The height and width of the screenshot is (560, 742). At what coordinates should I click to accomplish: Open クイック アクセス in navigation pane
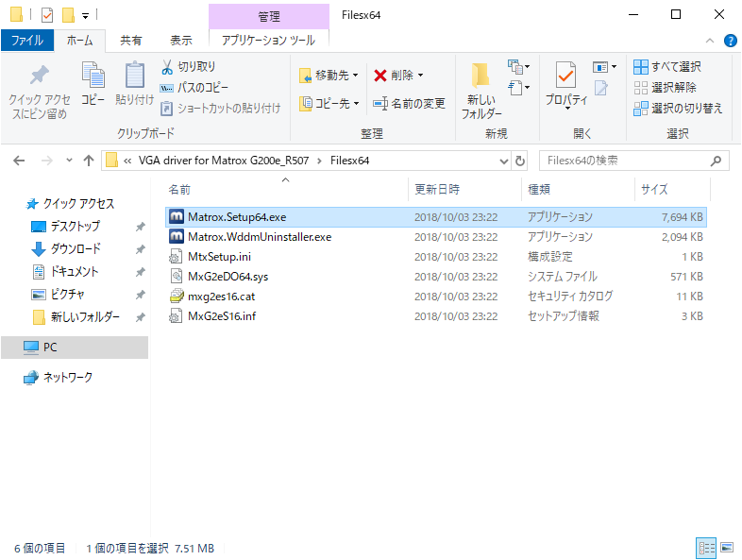point(70,204)
